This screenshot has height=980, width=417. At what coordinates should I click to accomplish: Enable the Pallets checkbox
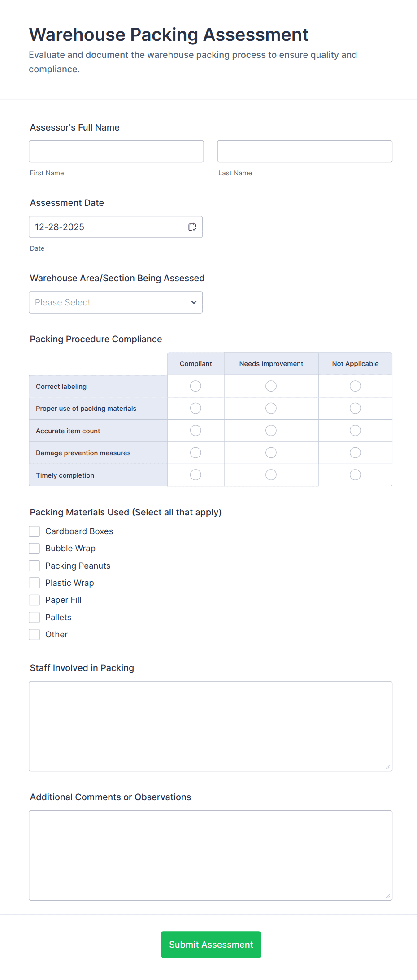(34, 617)
